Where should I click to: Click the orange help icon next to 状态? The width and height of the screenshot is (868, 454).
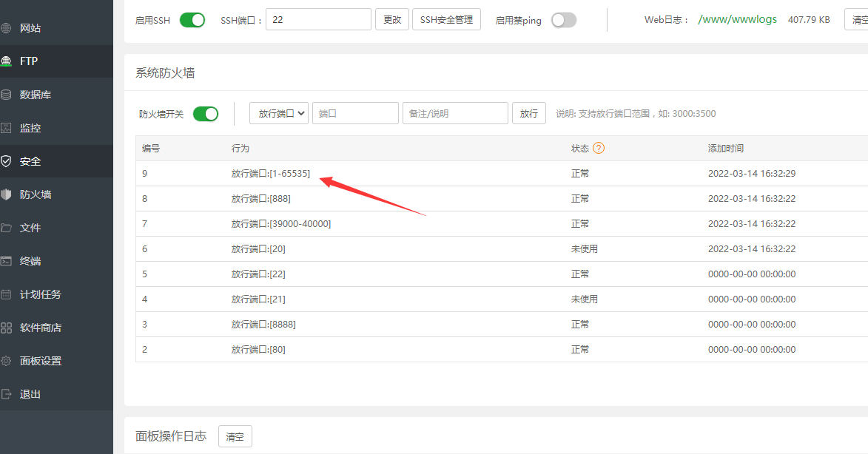coord(599,148)
